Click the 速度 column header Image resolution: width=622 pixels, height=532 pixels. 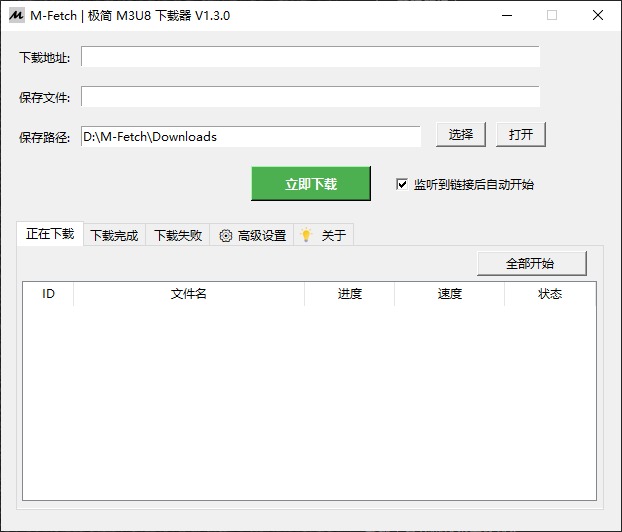pos(449,294)
